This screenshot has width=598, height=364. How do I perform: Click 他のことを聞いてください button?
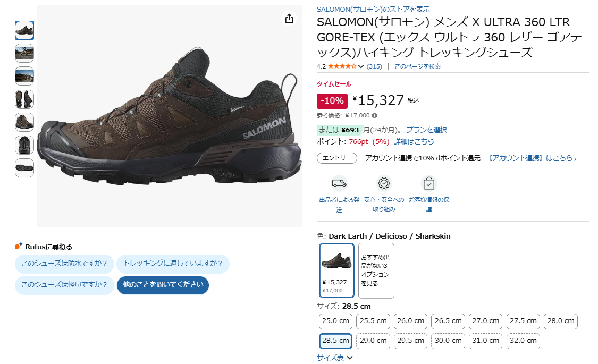pos(163,285)
